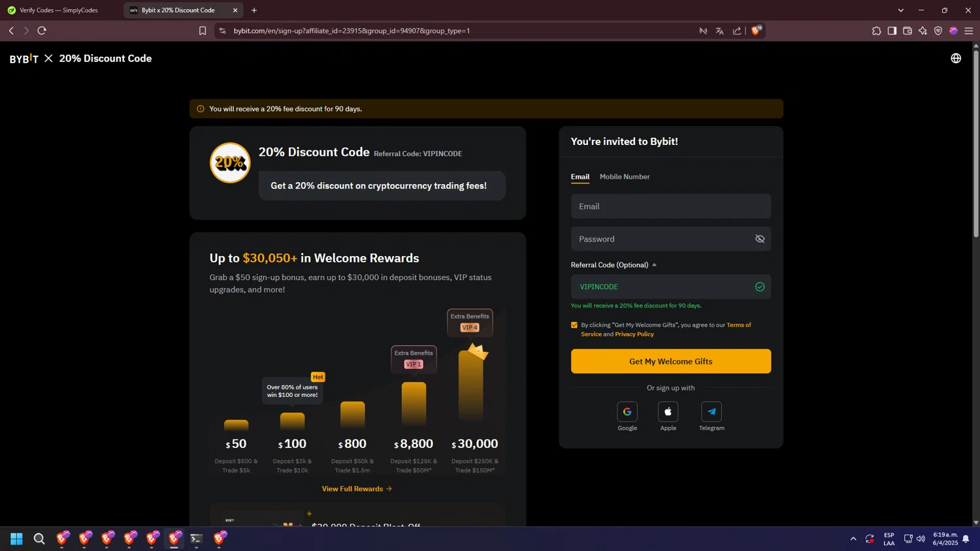Open Brave VPN shield icon
980x551 pixels.
pyautogui.click(x=938, y=31)
